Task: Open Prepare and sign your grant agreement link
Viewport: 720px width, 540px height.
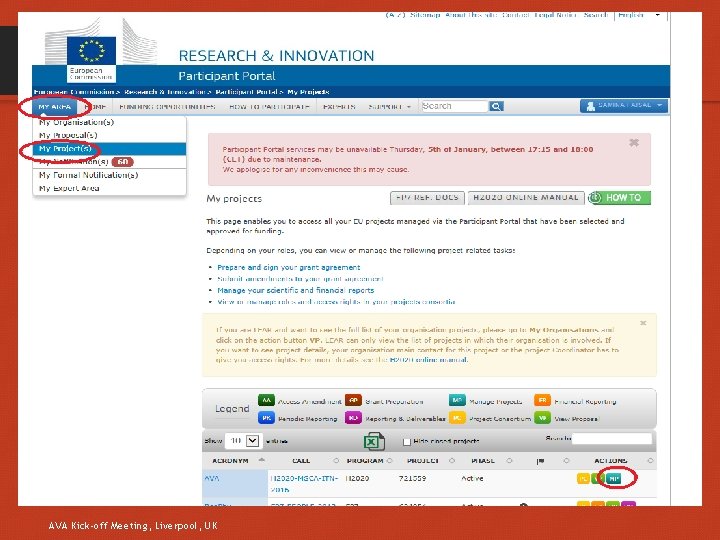Action: (288, 267)
